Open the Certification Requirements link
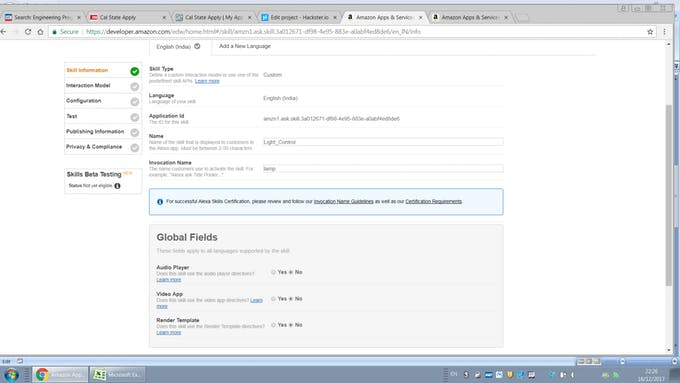The height and width of the screenshot is (383, 680). (x=433, y=202)
